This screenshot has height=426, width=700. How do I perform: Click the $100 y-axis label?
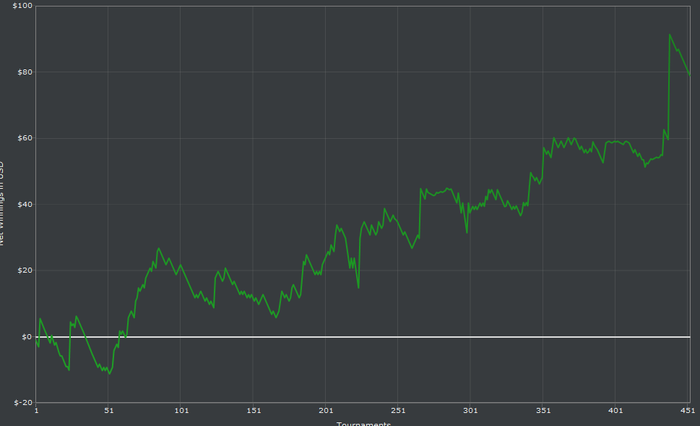coord(22,6)
